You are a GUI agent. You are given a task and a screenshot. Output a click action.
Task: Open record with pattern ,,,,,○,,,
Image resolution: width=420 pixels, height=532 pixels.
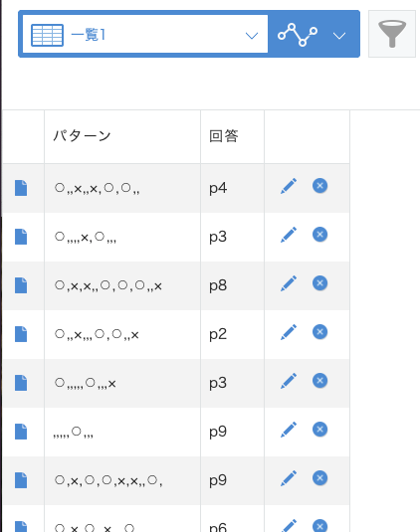point(21,432)
